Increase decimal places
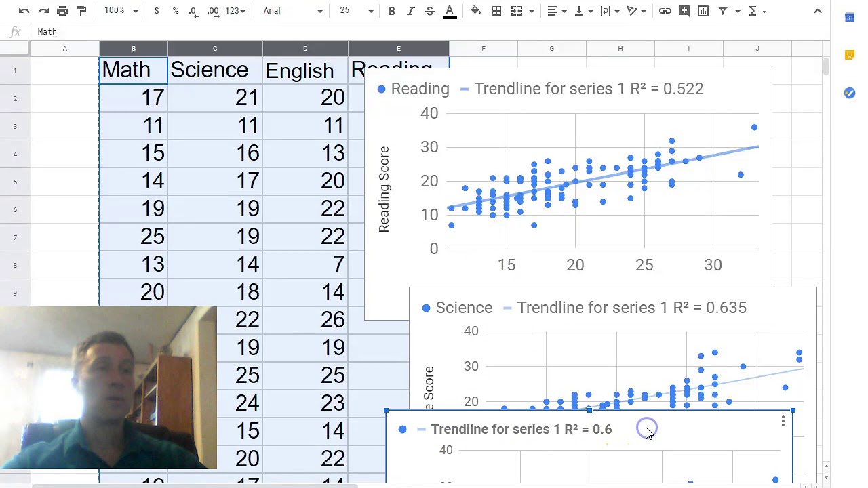The height and width of the screenshot is (488, 868). [x=213, y=11]
